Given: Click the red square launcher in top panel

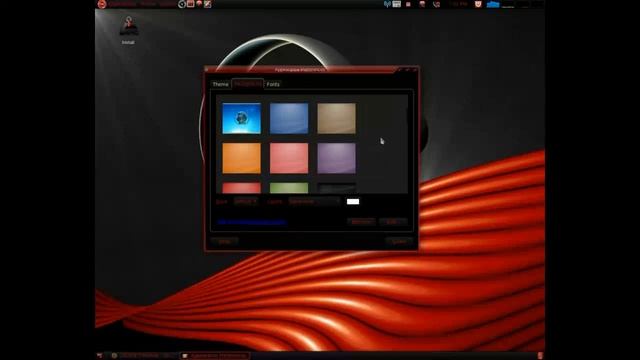Looking at the screenshot, I should click(191, 4).
